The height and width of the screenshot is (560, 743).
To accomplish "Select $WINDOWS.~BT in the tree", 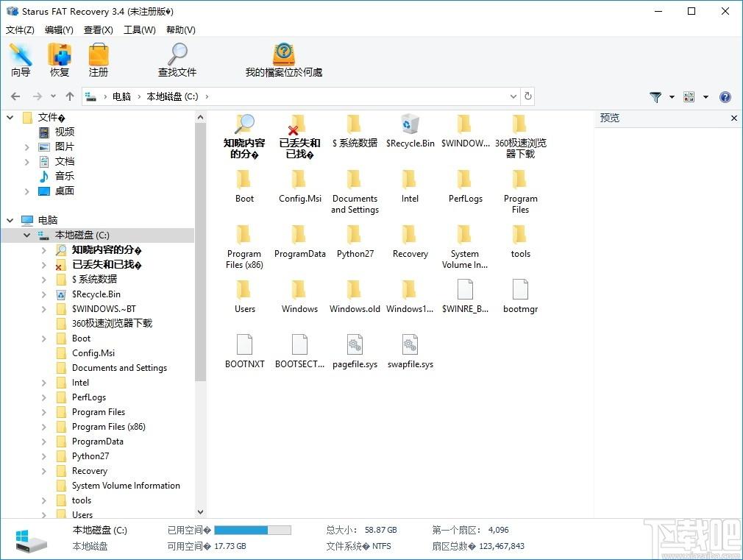I will click(104, 308).
